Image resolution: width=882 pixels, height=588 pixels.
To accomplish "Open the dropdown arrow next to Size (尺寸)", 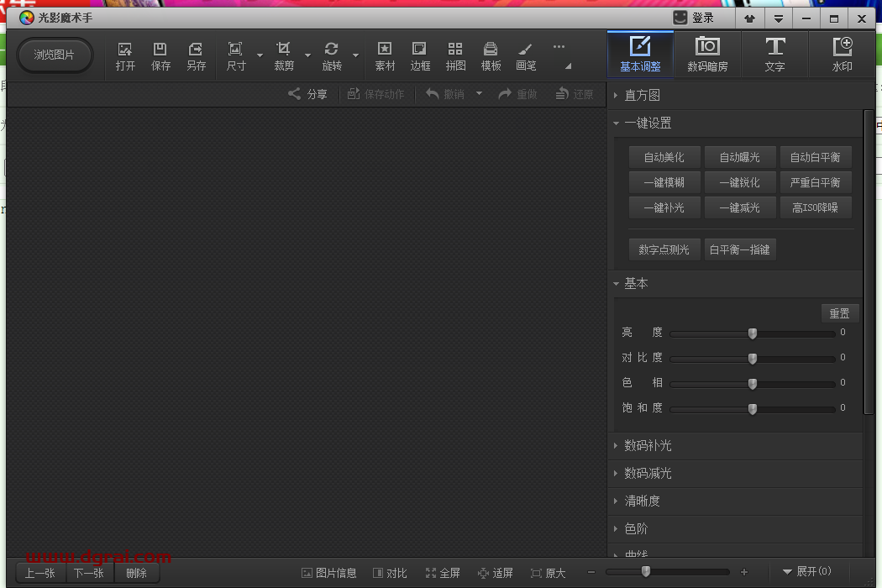I will pos(260,56).
